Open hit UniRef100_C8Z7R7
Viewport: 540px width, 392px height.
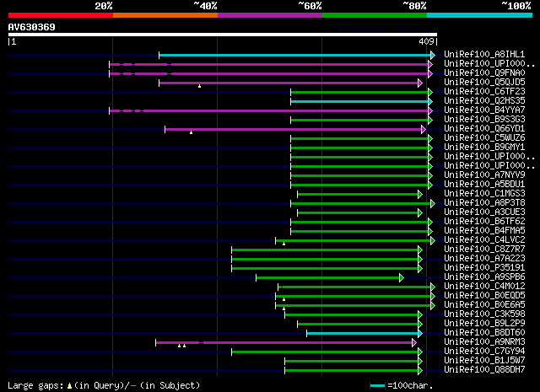484,250
